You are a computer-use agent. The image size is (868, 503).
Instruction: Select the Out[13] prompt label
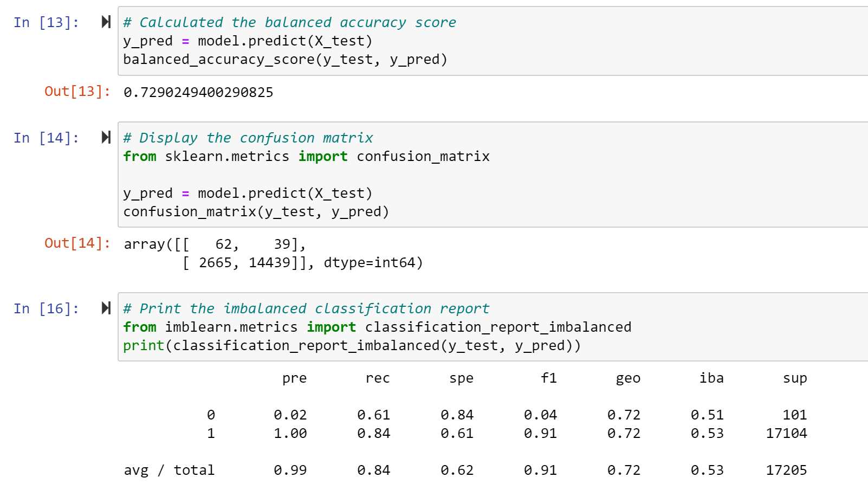[77, 91]
